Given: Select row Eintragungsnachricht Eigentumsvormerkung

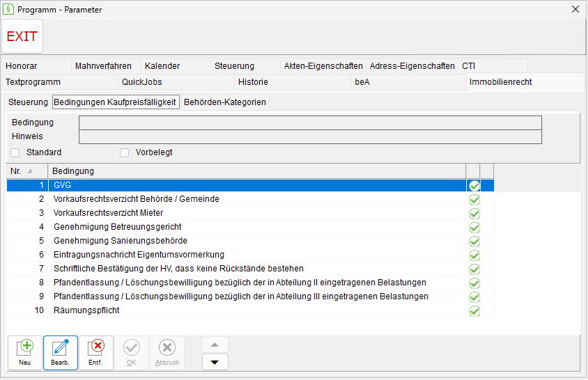Looking at the screenshot, I should click(250, 255).
